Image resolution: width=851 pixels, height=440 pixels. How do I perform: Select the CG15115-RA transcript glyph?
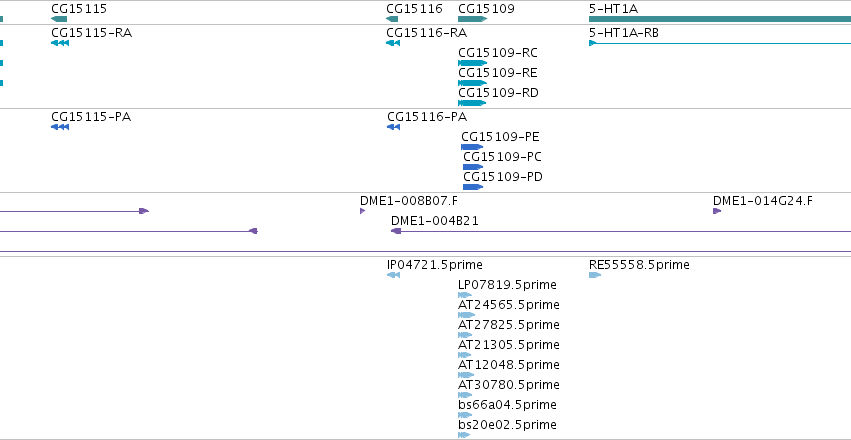[60, 43]
